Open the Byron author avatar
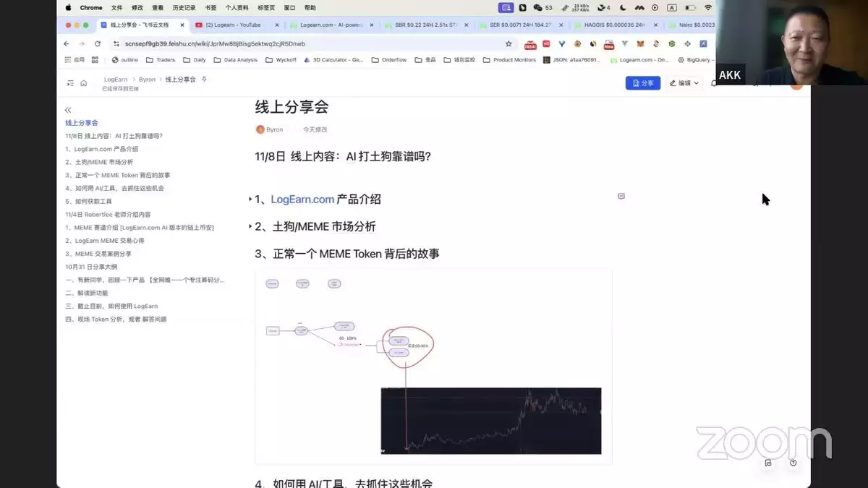868x488 pixels. [x=260, y=129]
